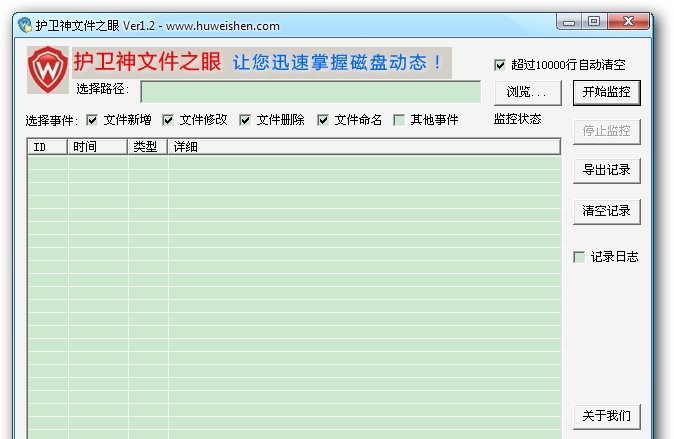Click the 选择事件 label
The width and height of the screenshot is (674, 439).
coord(51,120)
